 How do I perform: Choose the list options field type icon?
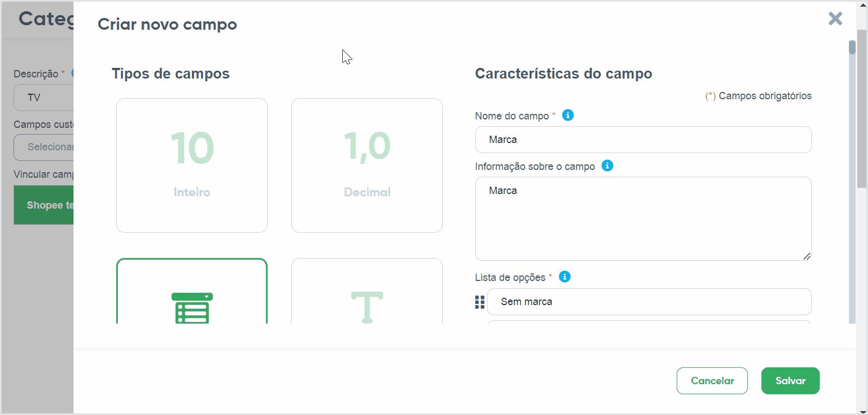192,308
